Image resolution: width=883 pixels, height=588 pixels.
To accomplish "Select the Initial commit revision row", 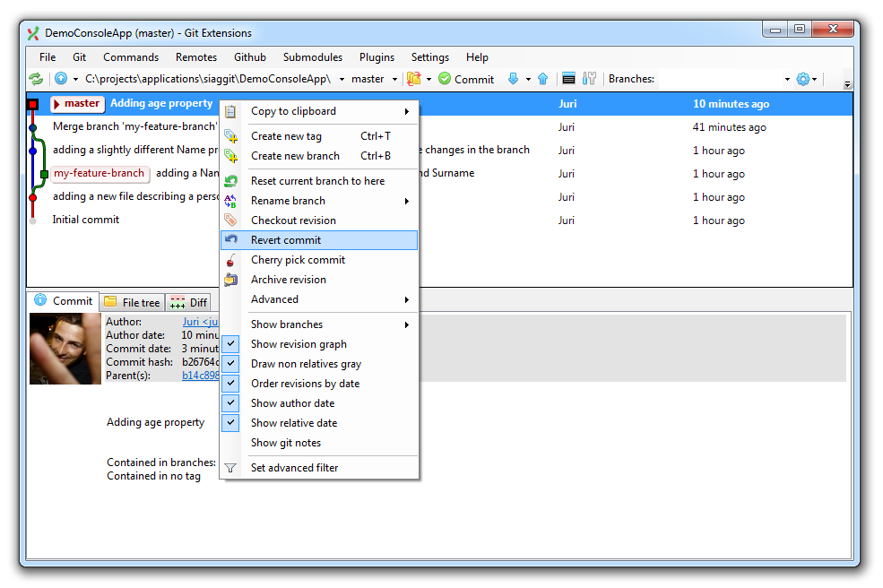I will (x=86, y=220).
